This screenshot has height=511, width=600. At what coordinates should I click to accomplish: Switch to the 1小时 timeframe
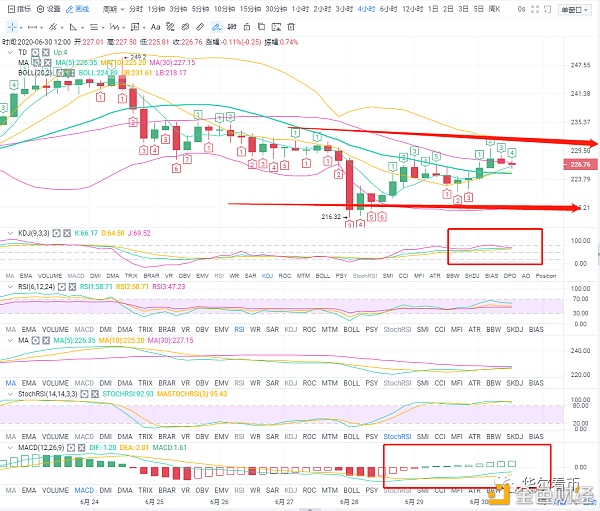(300, 9)
